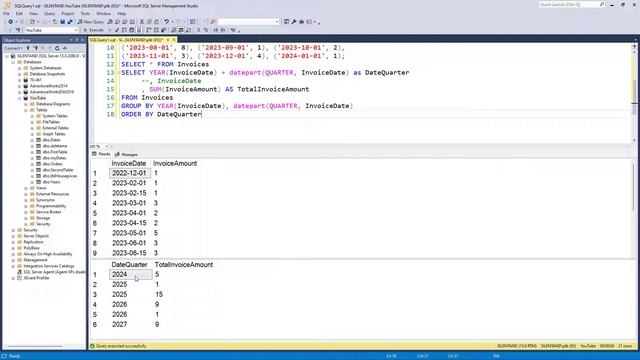The height and width of the screenshot is (360, 640).
Task: Click the Refresh icon in Object Explorer
Action: tap(57, 48)
